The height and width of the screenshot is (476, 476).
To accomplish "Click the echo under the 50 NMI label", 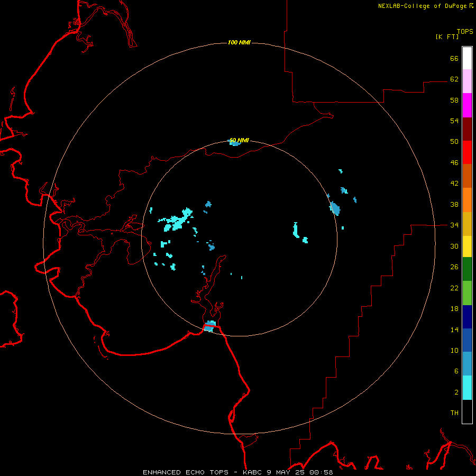I will [235, 143].
